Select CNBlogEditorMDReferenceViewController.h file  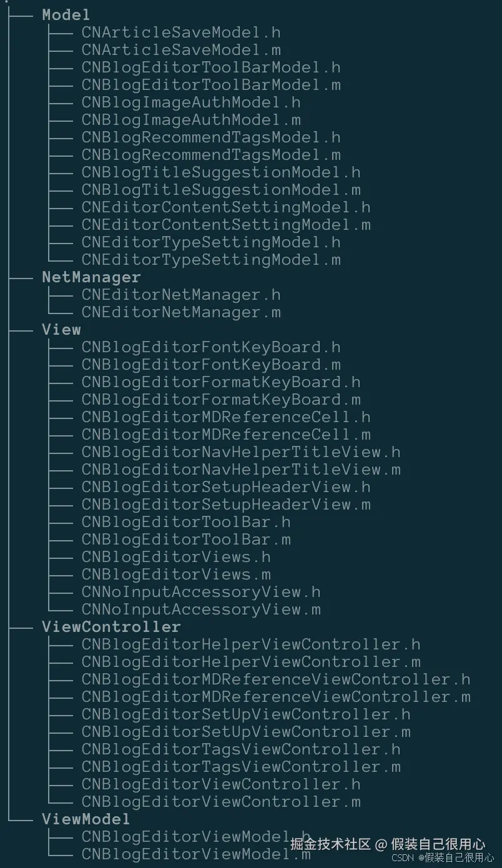(275, 679)
